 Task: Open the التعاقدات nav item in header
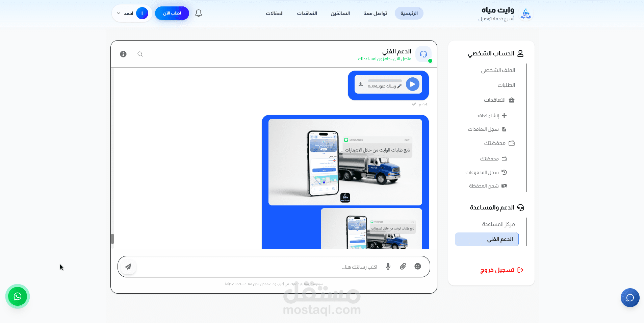click(307, 13)
